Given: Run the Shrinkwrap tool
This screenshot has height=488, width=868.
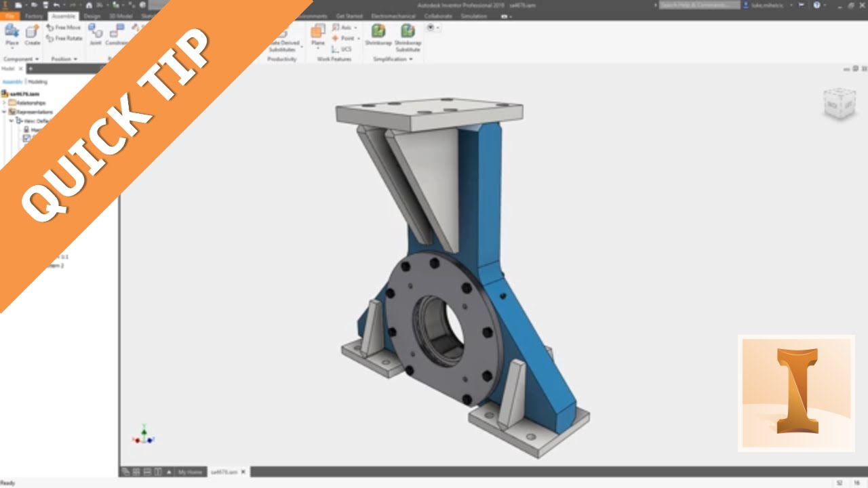Looking at the screenshot, I should 378,35.
